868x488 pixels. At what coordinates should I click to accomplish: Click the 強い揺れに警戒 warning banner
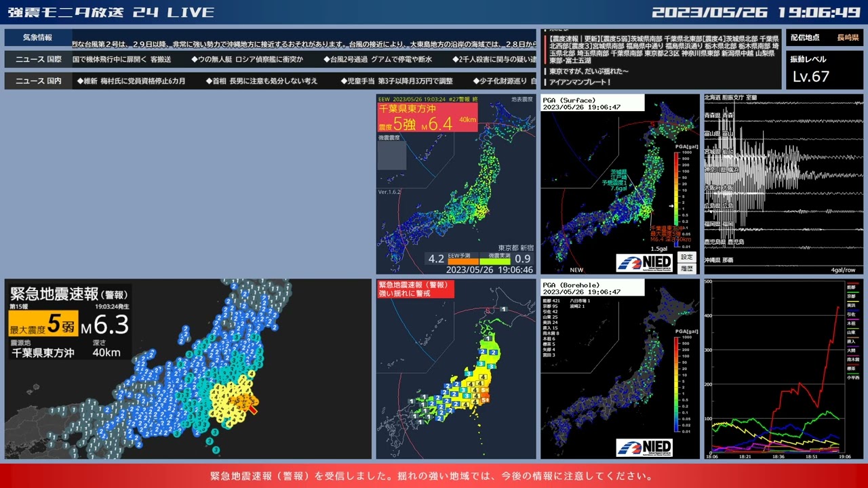[416, 289]
